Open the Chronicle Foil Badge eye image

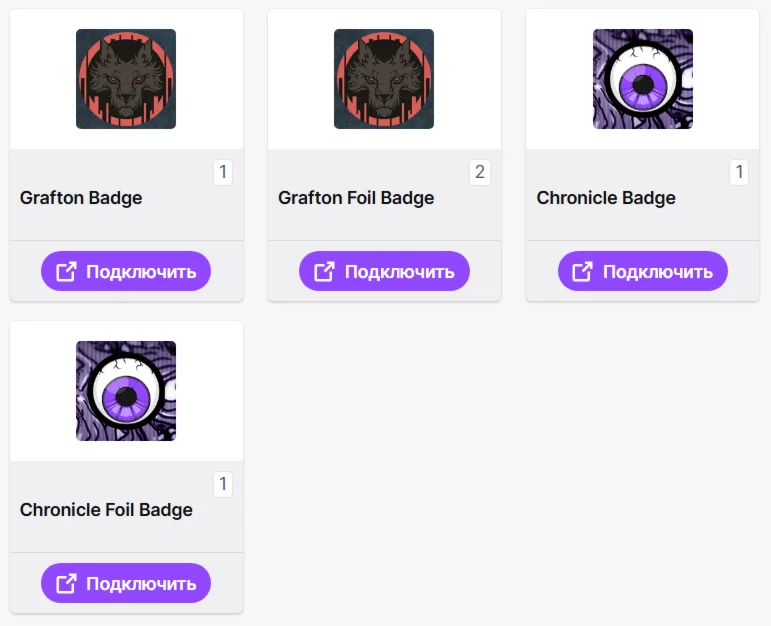[x=126, y=391]
